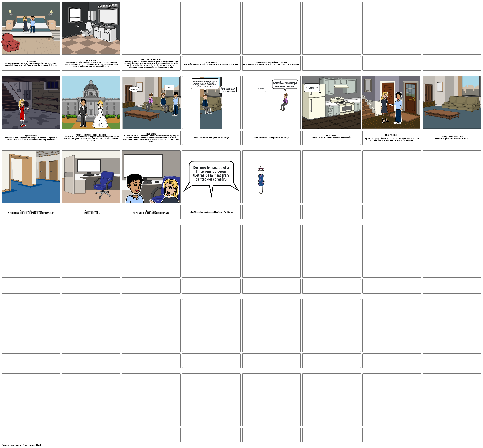This screenshot has width=483, height=448.
Task: Select the kitchen scene with white refrigerator
Action: point(331,102)
